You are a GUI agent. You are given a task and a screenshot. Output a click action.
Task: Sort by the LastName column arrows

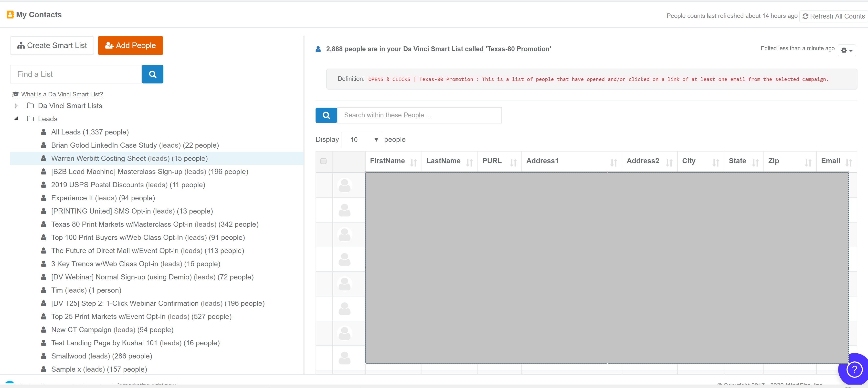[x=469, y=163]
